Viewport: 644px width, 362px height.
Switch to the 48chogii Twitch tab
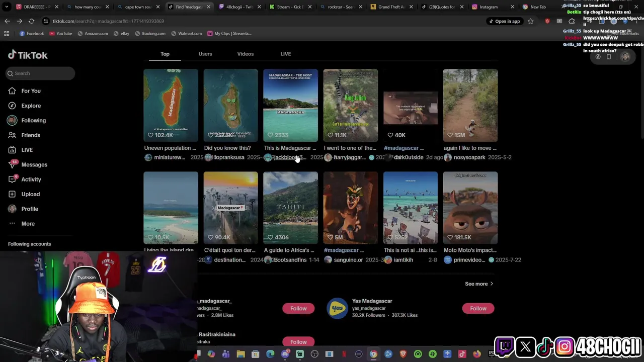click(x=240, y=7)
